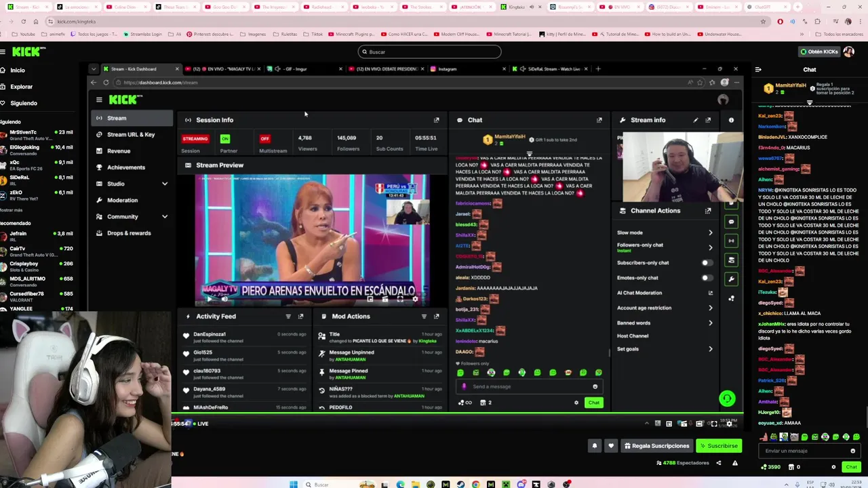Pop out the Activity Feed panel
The image size is (868, 488).
(x=300, y=316)
